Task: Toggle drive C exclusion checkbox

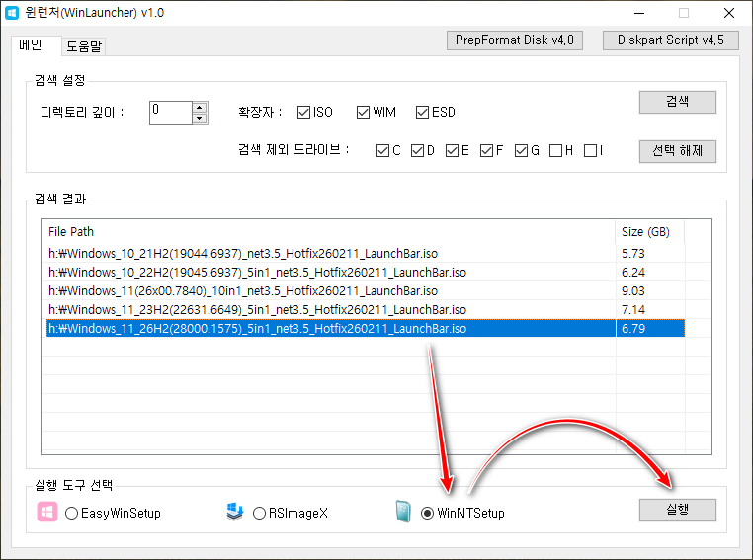Action: tap(382, 151)
